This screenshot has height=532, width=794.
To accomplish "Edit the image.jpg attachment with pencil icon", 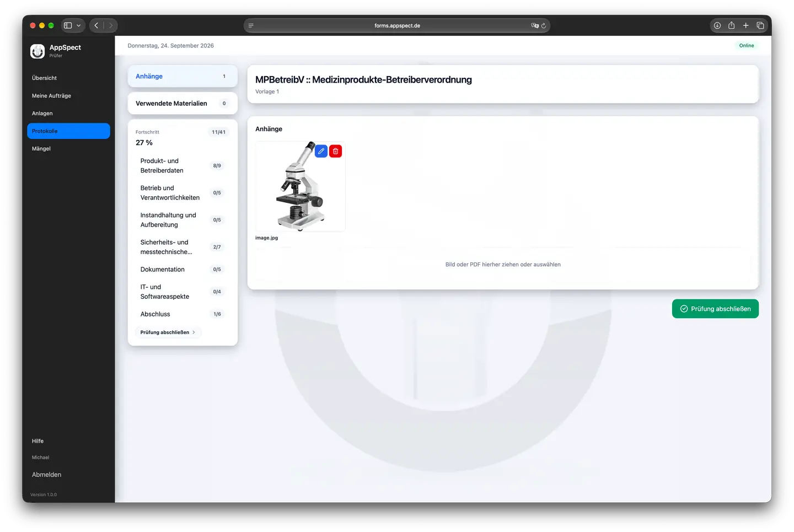I will point(321,151).
